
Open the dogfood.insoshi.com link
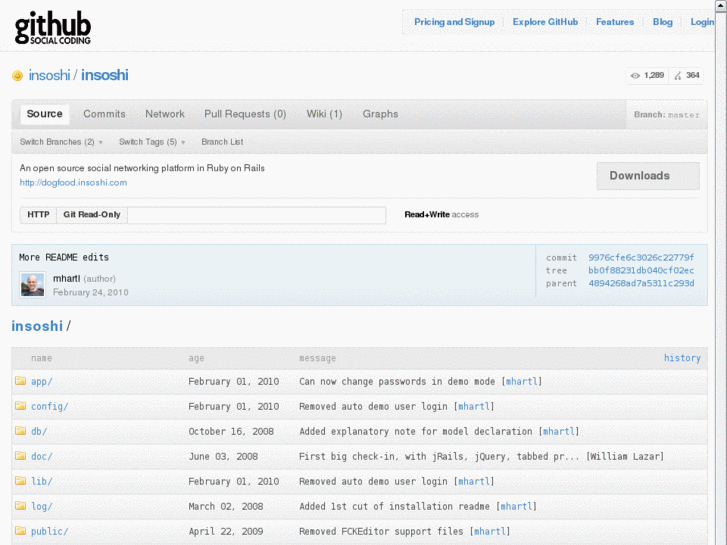pyautogui.click(x=73, y=183)
